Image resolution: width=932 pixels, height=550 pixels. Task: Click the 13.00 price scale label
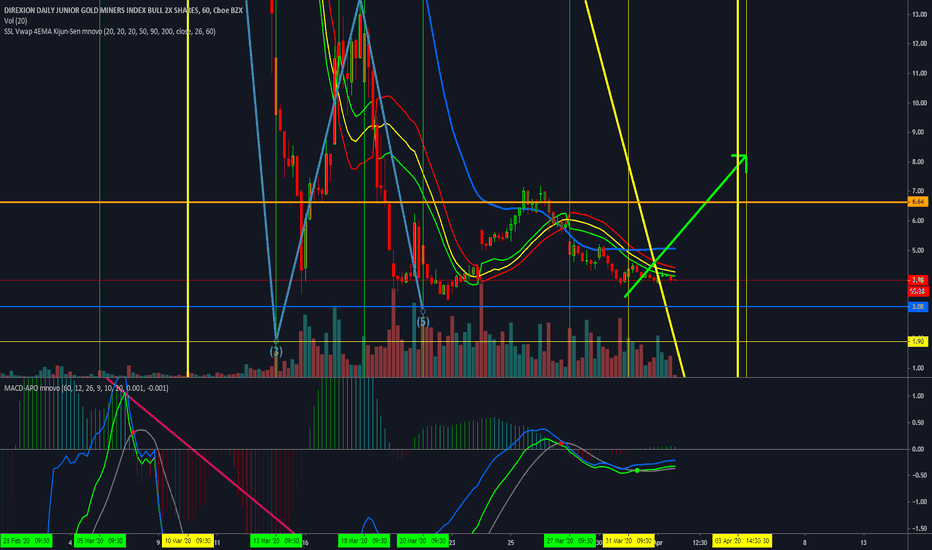[x=919, y=14]
